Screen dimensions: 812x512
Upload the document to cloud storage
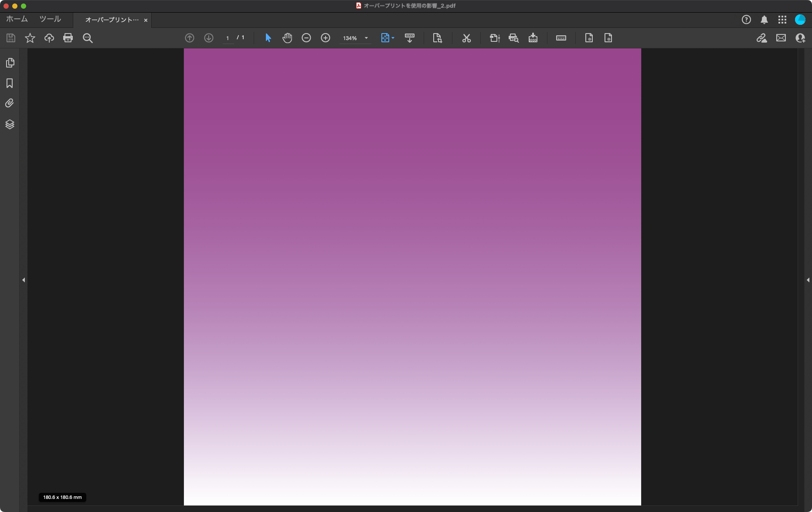(x=49, y=38)
